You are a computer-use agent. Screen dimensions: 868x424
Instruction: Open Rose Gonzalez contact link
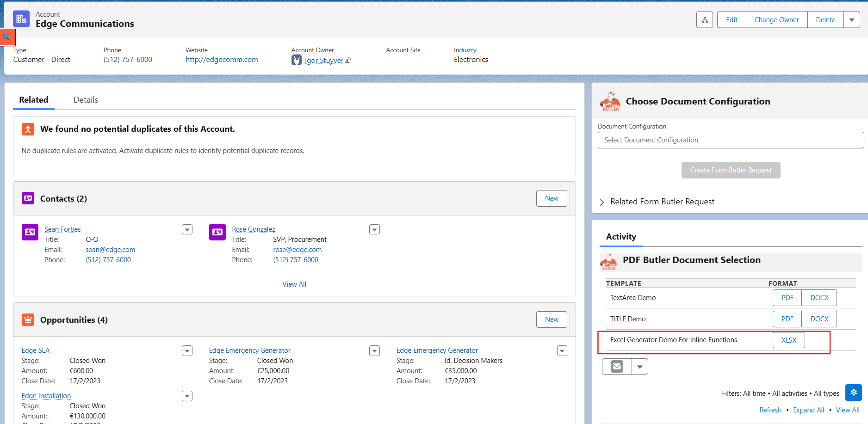[x=253, y=229]
